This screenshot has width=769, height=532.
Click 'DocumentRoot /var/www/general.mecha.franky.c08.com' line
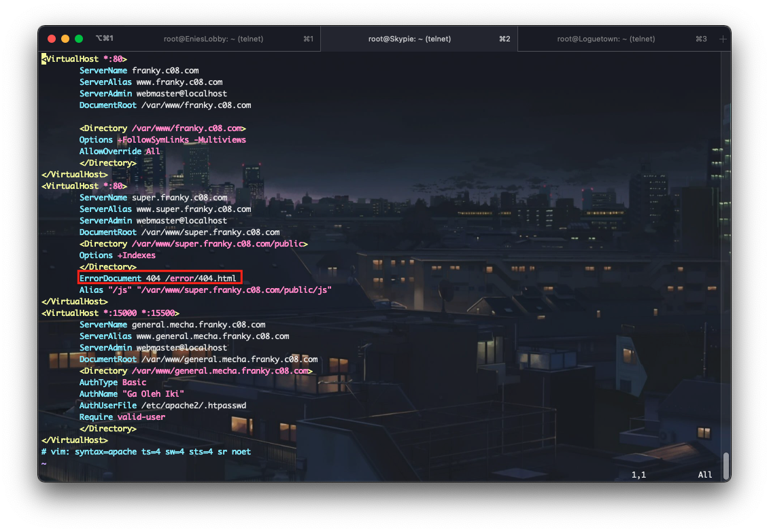pos(198,359)
